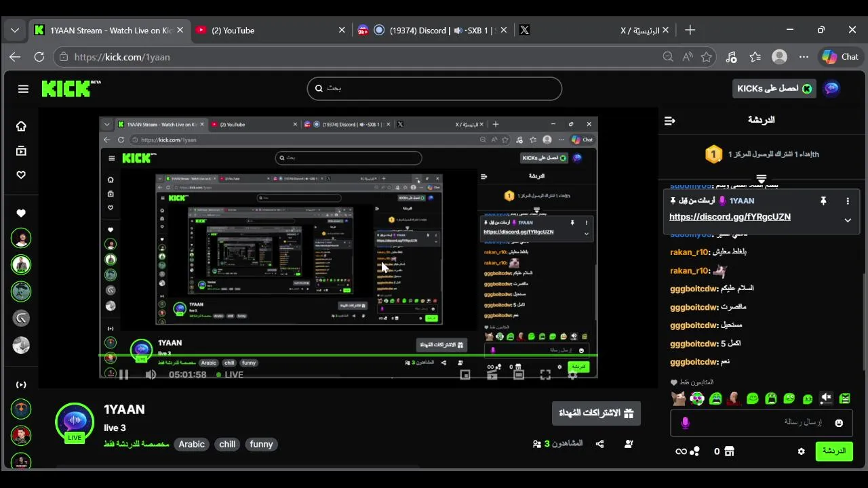Collapse pinned message with chevron
The image size is (868, 488).
click(x=848, y=220)
